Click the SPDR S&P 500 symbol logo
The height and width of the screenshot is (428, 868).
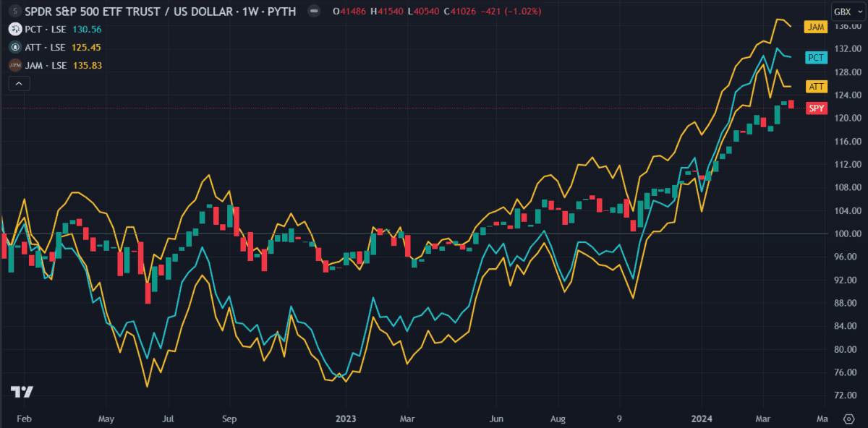click(14, 12)
